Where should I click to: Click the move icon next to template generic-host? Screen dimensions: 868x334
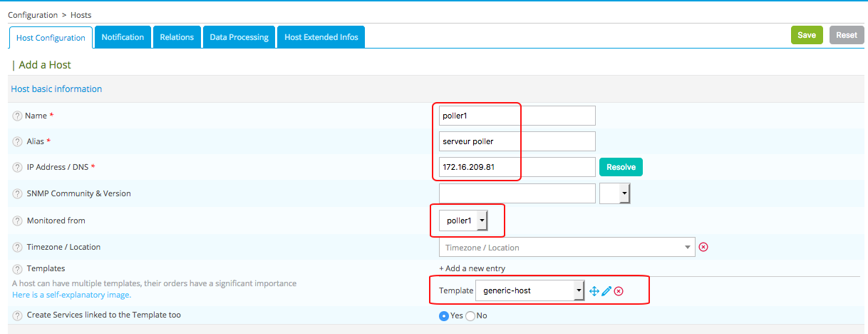(594, 291)
